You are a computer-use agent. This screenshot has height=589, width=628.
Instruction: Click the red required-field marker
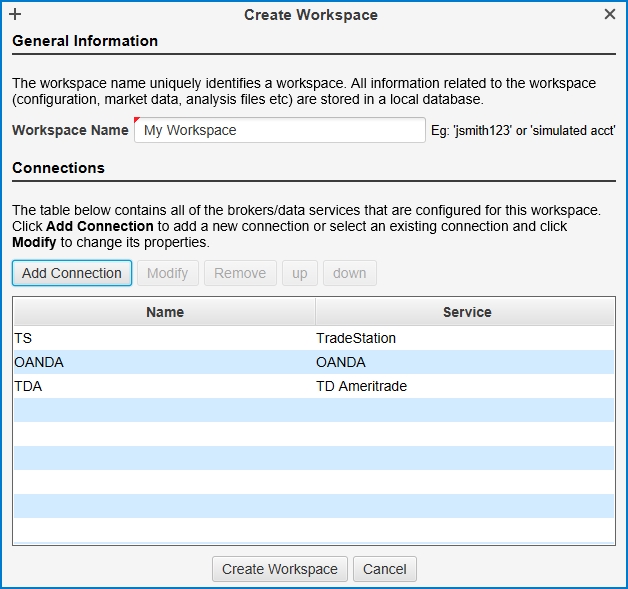click(x=138, y=122)
